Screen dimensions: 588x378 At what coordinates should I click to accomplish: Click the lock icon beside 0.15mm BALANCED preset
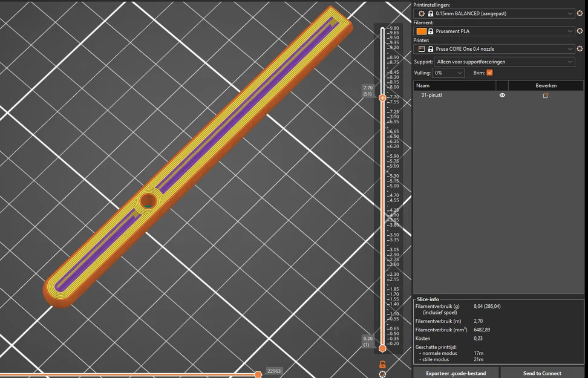pyautogui.click(x=431, y=13)
